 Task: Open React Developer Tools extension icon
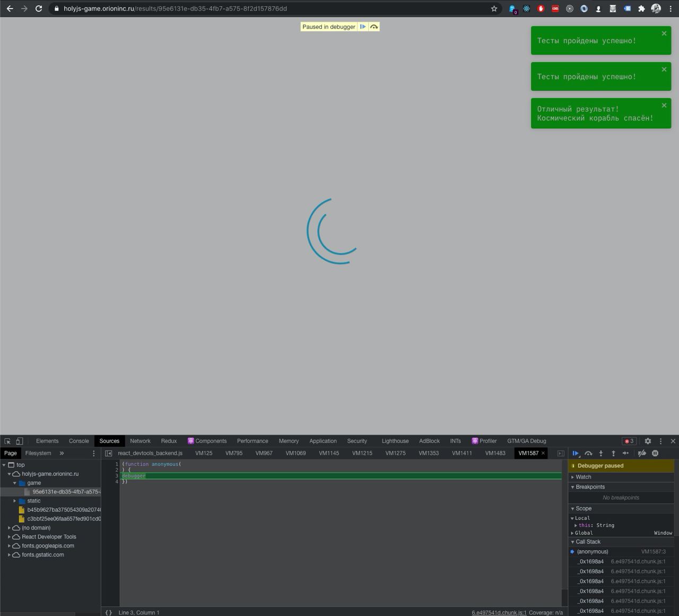pos(526,8)
